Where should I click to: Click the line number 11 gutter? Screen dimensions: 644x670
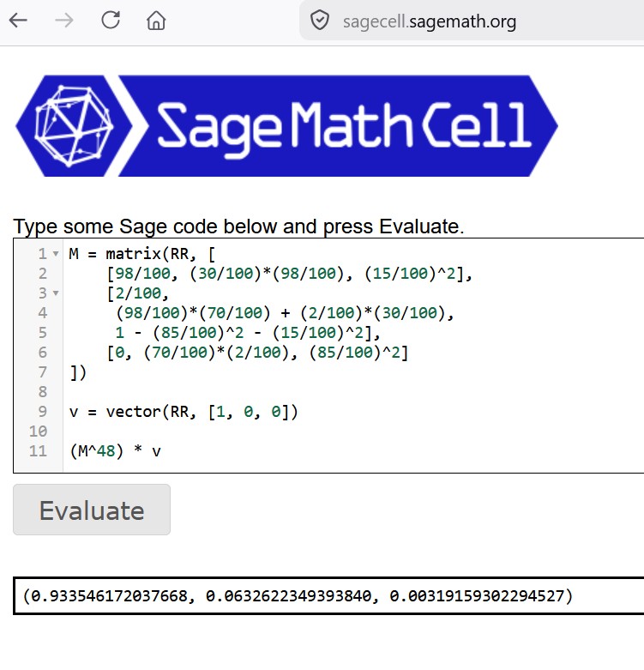(x=38, y=451)
